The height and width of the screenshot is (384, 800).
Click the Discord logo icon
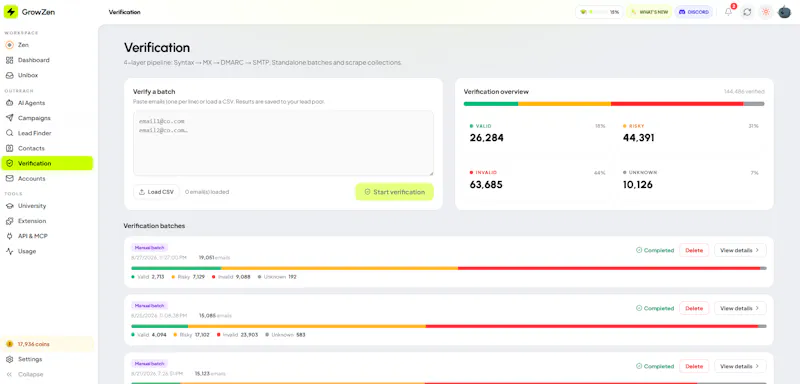coord(682,12)
